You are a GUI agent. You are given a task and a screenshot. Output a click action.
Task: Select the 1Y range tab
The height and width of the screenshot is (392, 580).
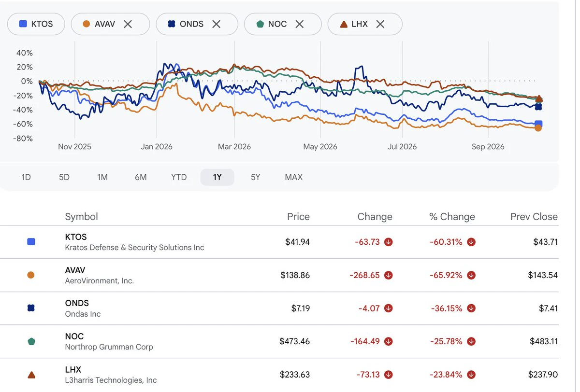pyautogui.click(x=217, y=177)
